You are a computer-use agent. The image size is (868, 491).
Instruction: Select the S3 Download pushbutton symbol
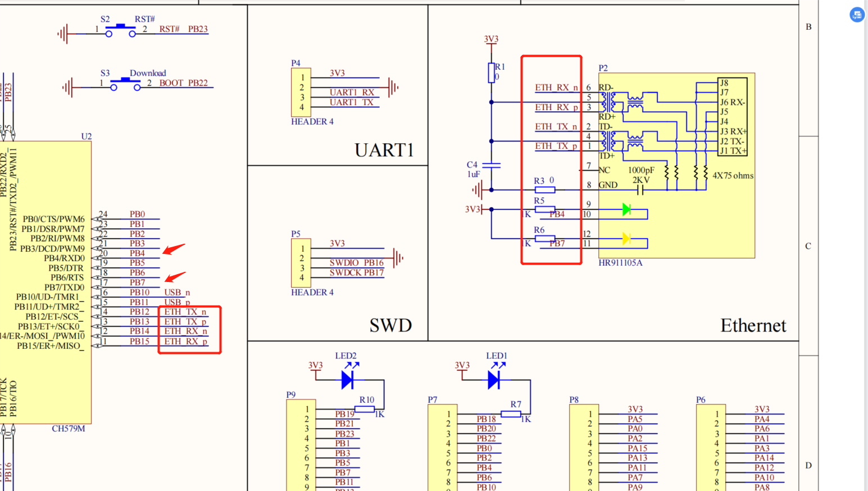click(x=125, y=84)
